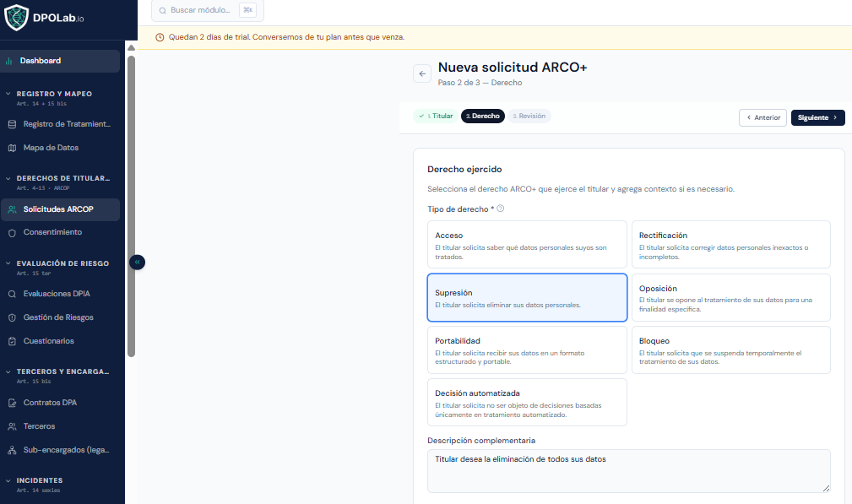Image resolution: width=852 pixels, height=504 pixels.
Task: Click the trial clock icon in banner
Action: pos(160,37)
